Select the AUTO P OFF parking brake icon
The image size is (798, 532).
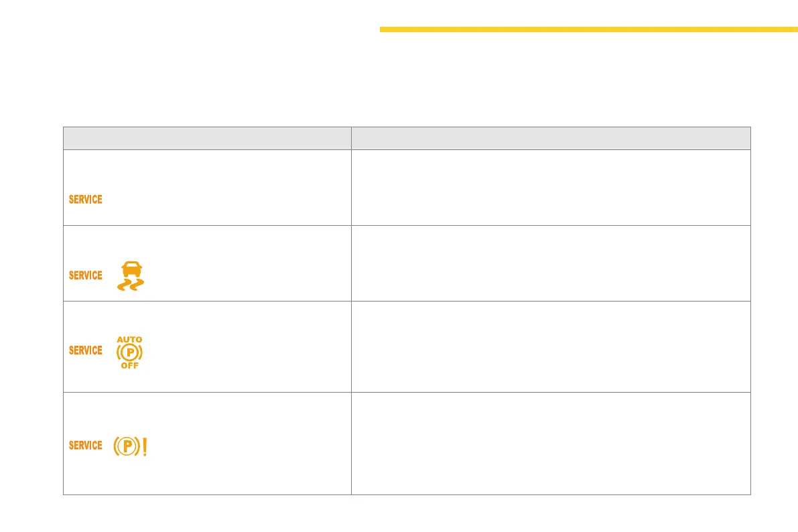pos(129,352)
